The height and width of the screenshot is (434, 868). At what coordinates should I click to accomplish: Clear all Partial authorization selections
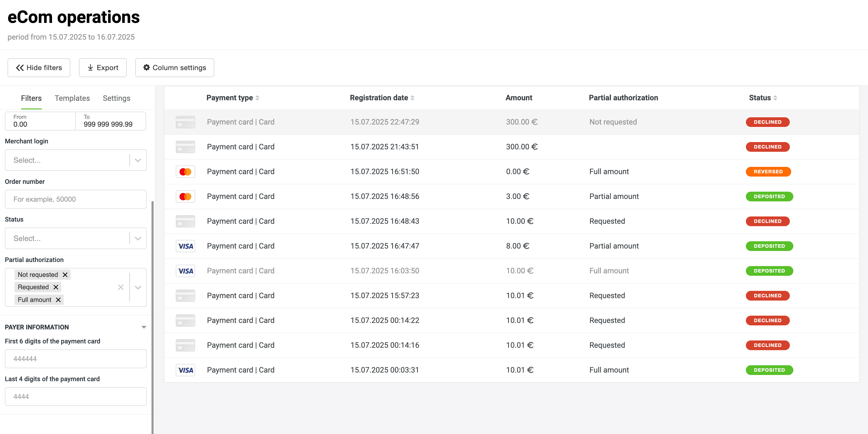coord(121,287)
